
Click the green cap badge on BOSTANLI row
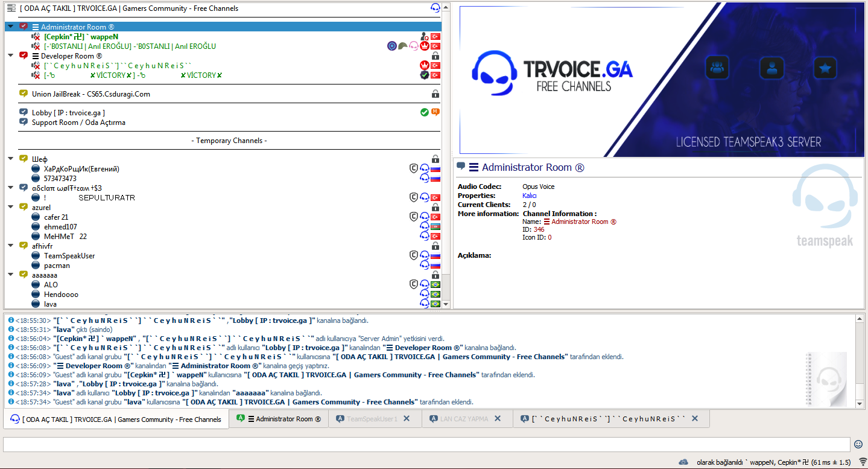(x=403, y=46)
